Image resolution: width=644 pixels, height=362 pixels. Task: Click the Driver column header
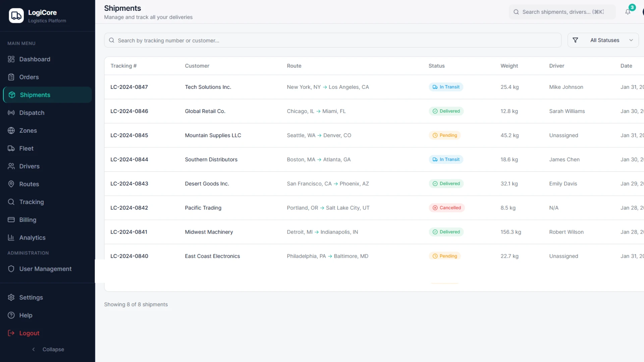point(556,66)
